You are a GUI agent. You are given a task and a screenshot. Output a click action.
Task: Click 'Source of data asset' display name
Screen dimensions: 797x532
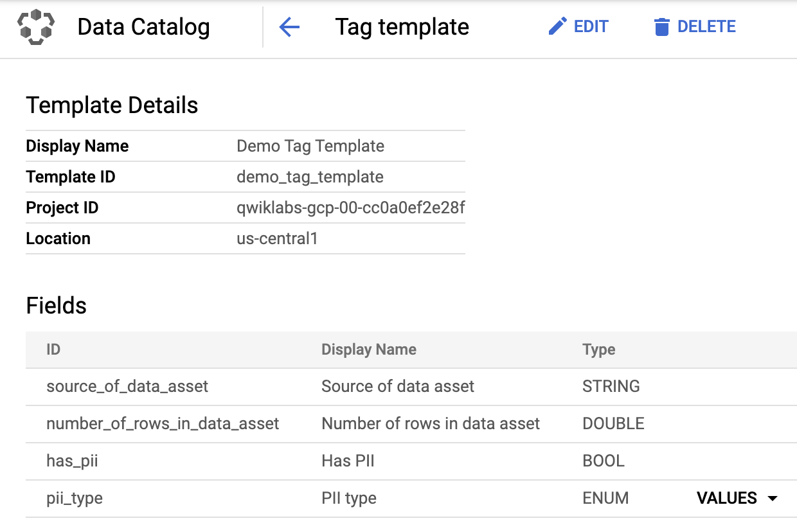point(398,386)
